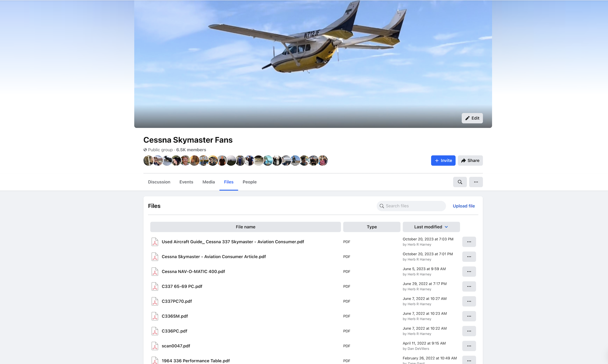The height and width of the screenshot is (364, 608).
Task: Click the group search magnifier icon
Action: click(x=460, y=182)
